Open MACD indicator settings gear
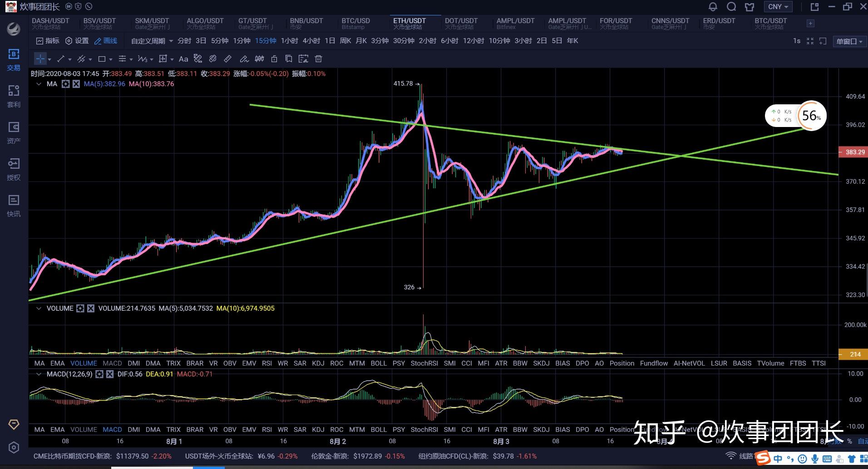 [99, 374]
